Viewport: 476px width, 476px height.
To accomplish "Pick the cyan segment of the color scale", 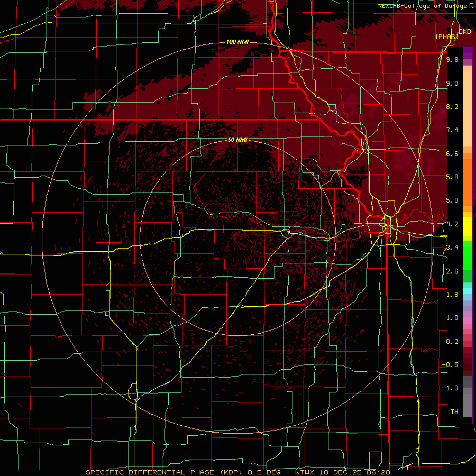I will click(467, 291).
